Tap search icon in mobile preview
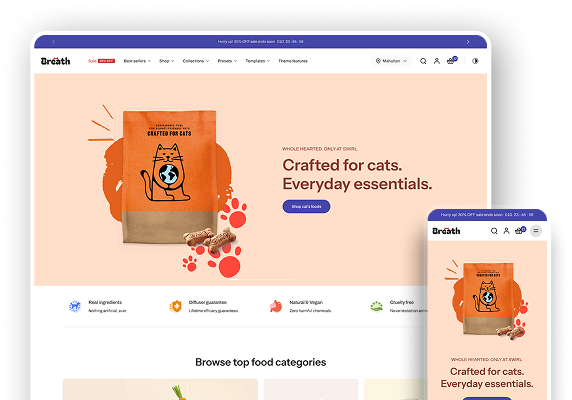Viewport: 572px width, 400px height. coord(494,231)
